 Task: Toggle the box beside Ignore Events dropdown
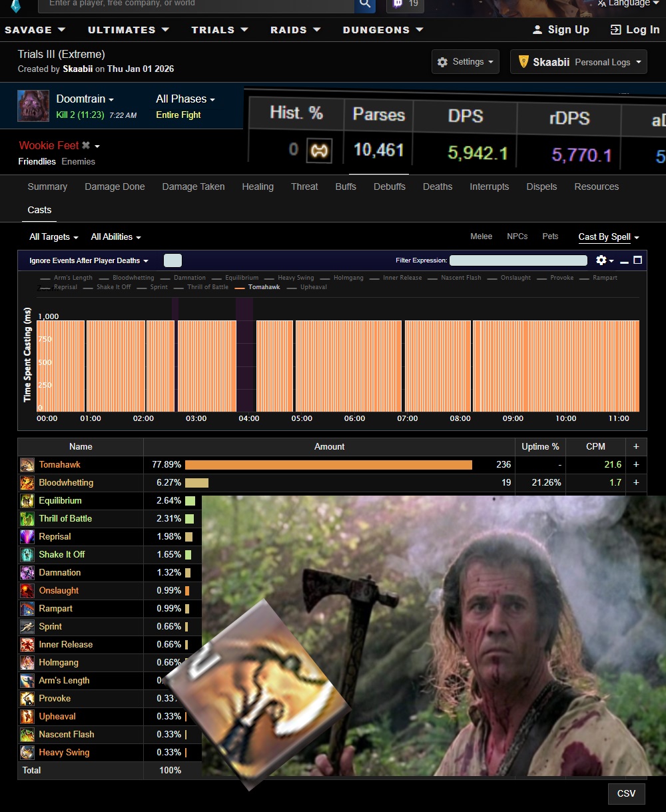(172, 260)
